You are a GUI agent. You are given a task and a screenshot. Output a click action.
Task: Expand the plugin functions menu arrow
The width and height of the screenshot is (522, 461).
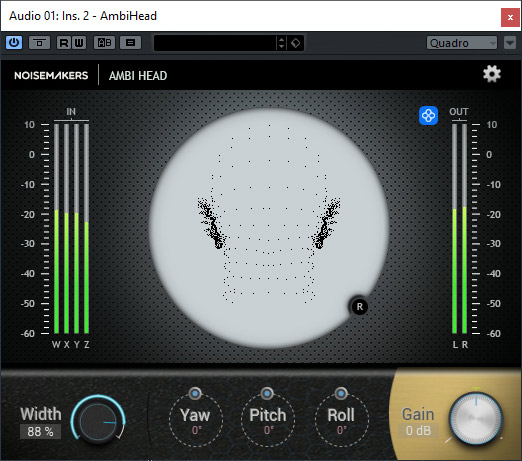click(x=510, y=43)
